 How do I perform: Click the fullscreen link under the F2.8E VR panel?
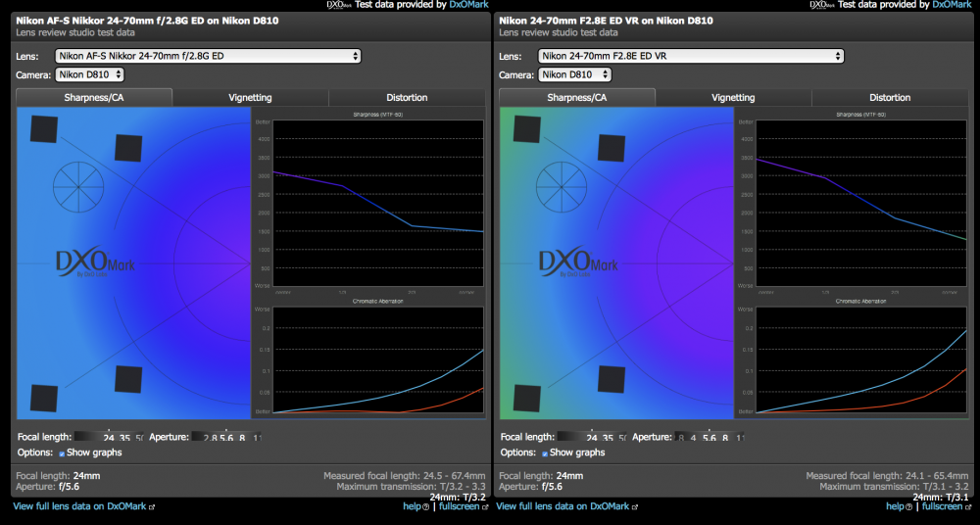[x=942, y=506]
